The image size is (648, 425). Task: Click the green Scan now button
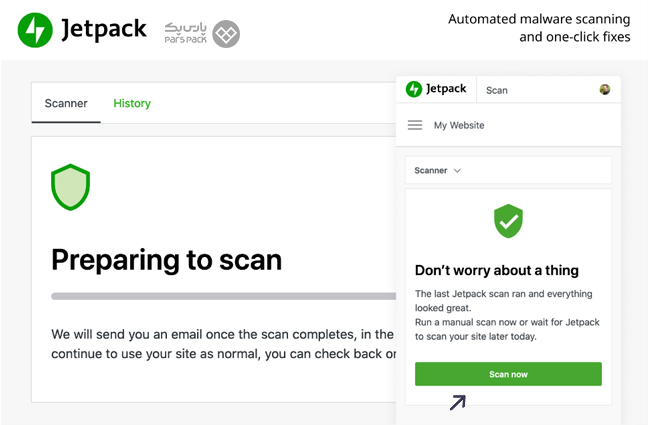pos(508,374)
